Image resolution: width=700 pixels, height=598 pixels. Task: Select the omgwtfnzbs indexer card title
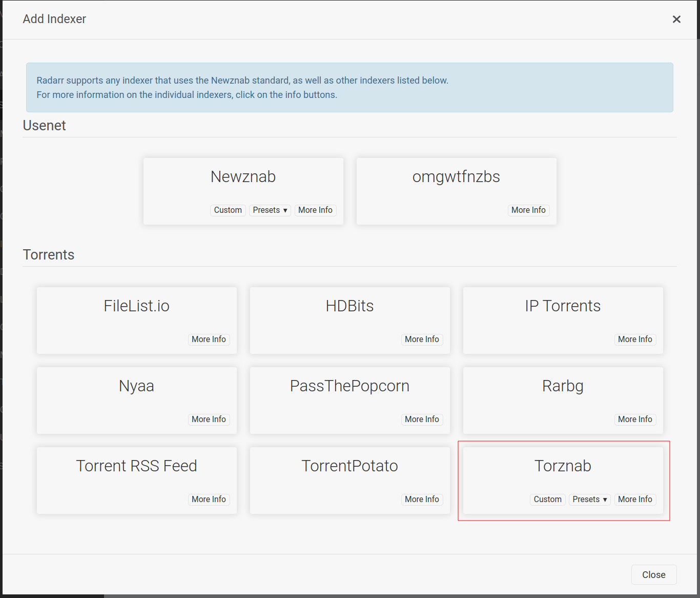pos(456,176)
